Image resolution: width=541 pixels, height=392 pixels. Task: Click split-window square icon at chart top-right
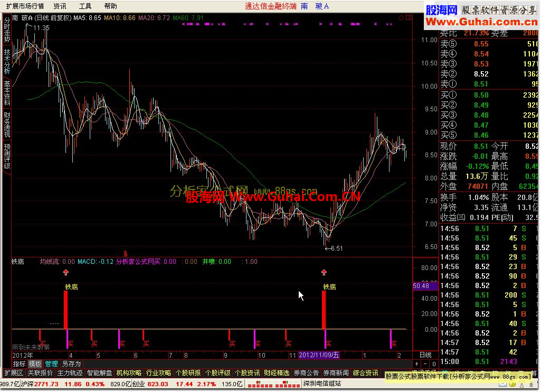tap(409, 17)
